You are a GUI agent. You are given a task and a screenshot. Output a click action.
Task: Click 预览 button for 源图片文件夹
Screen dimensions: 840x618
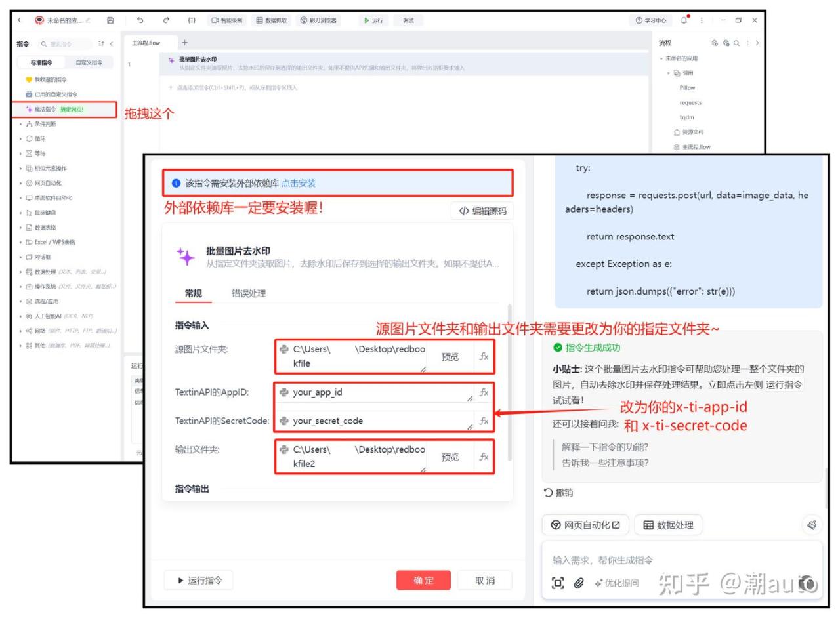point(450,357)
